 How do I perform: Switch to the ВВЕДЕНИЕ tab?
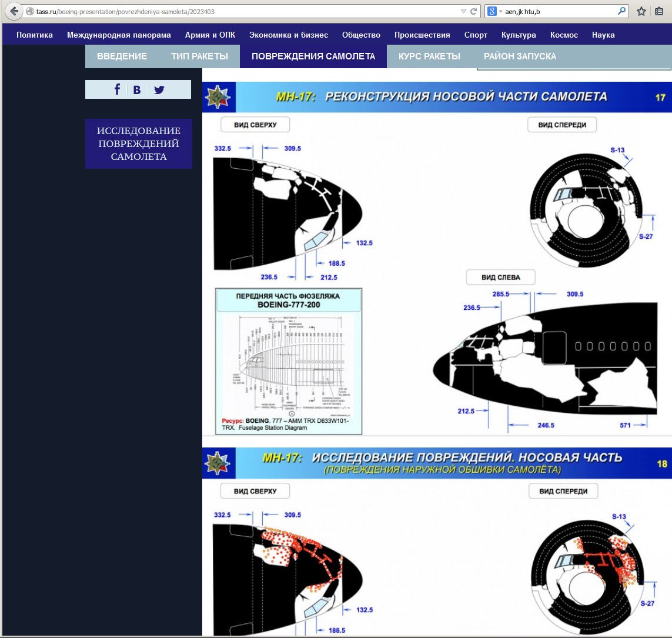click(122, 56)
